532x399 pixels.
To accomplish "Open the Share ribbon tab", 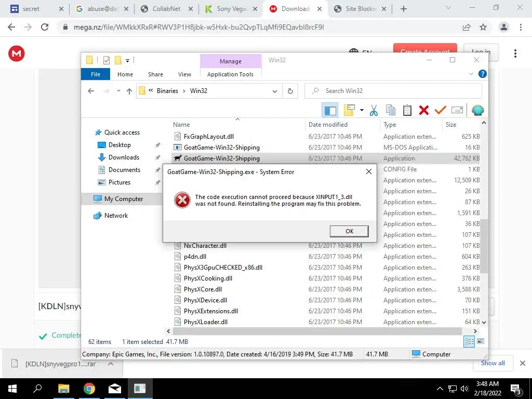I will (x=155, y=74).
